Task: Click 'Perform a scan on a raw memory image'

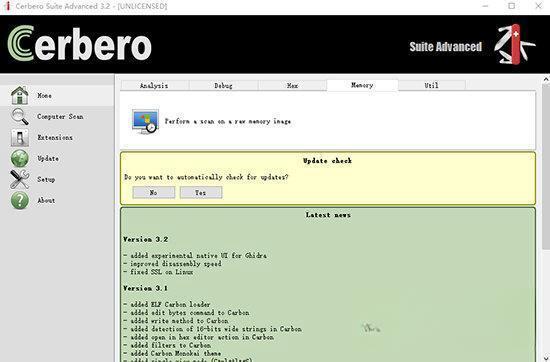Action: pos(228,121)
